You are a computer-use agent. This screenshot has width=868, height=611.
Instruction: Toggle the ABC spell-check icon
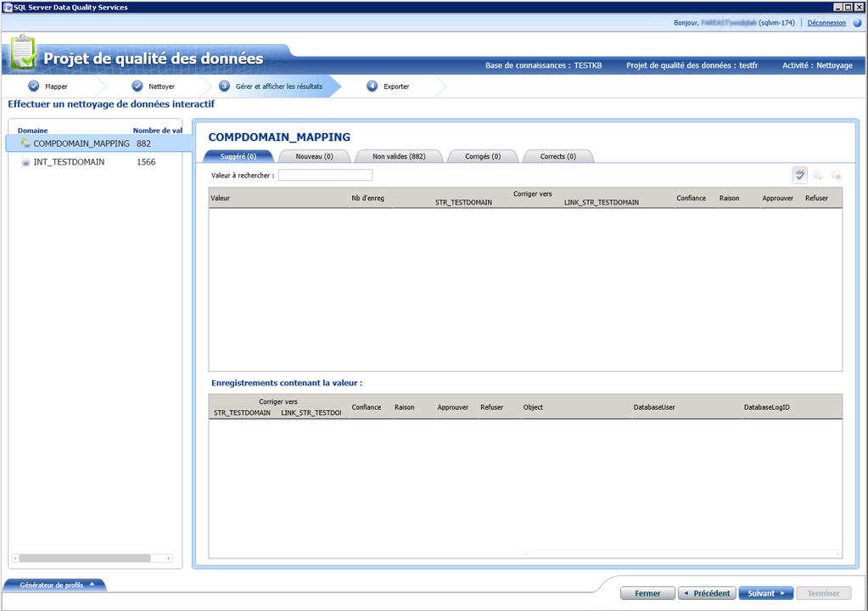799,175
